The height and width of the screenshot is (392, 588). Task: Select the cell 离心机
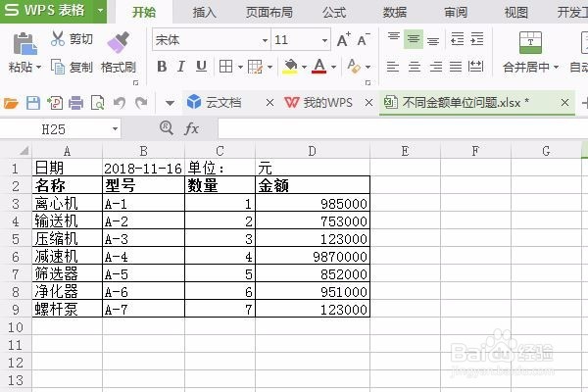pyautogui.click(x=67, y=204)
